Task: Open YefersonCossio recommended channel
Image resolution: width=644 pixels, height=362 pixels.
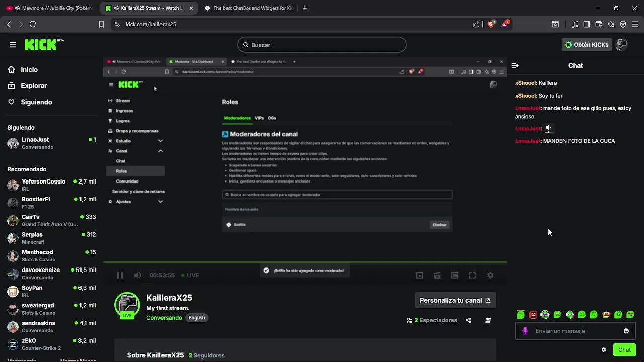Action: coord(51,185)
